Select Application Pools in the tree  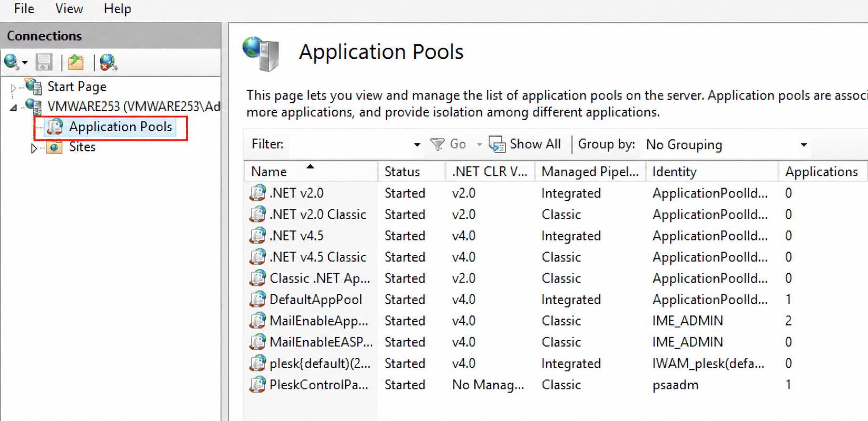click(121, 127)
